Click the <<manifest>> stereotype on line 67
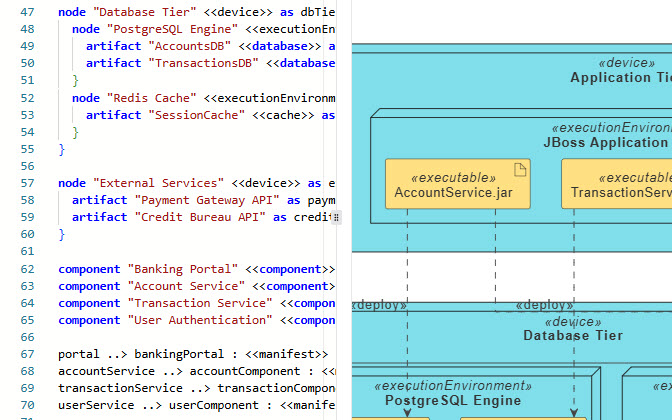The height and width of the screenshot is (420, 672). click(x=286, y=354)
